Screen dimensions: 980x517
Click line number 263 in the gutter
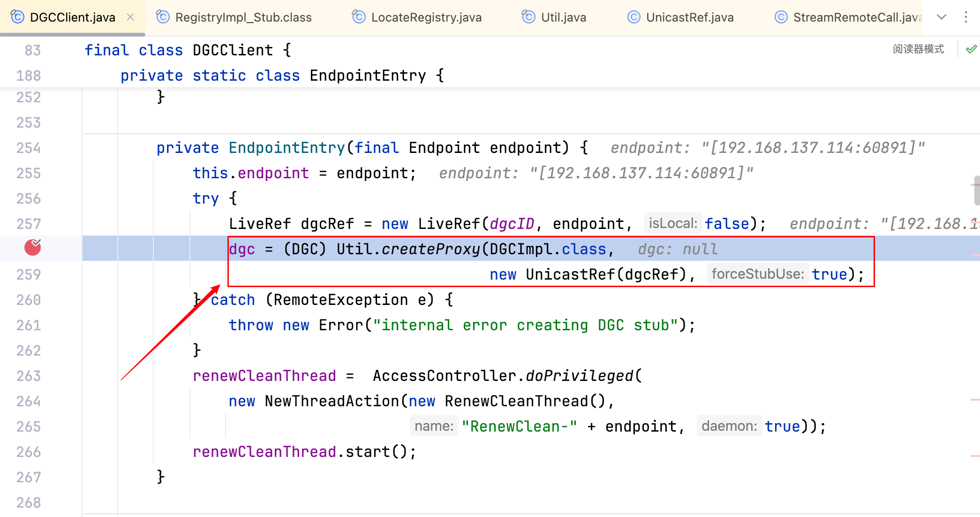click(29, 376)
